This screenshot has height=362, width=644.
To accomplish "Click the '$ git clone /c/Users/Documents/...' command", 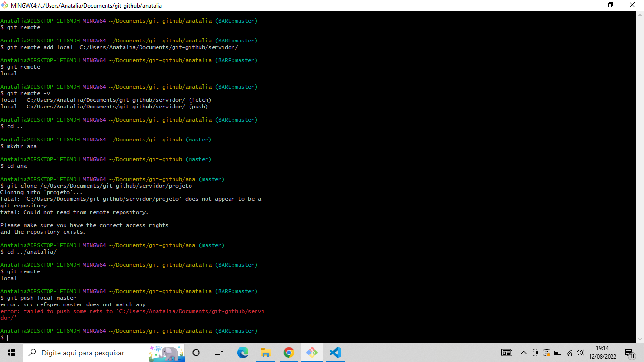I will click(96, 186).
